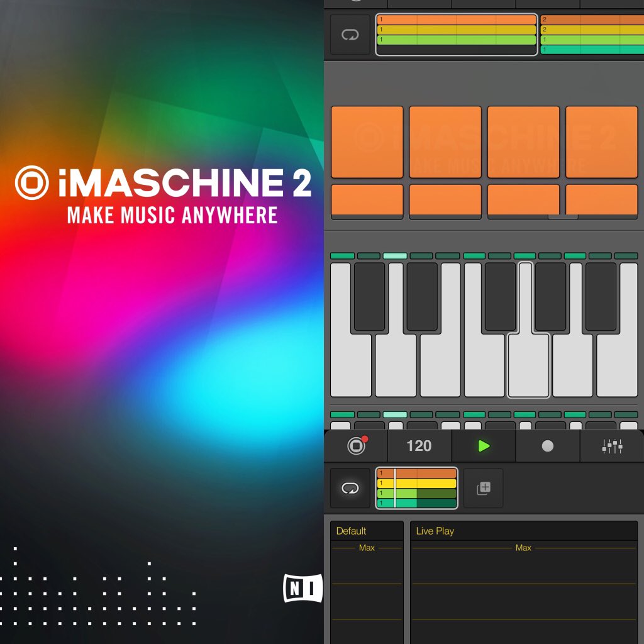644x644 pixels.
Task: Play the leftmost black key of main keyboard
Action: [x=369, y=297]
